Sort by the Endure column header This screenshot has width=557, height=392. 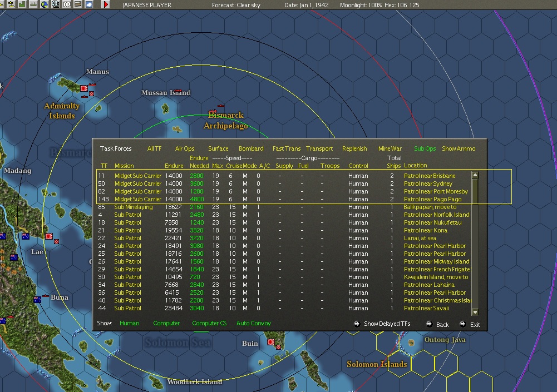pos(174,166)
